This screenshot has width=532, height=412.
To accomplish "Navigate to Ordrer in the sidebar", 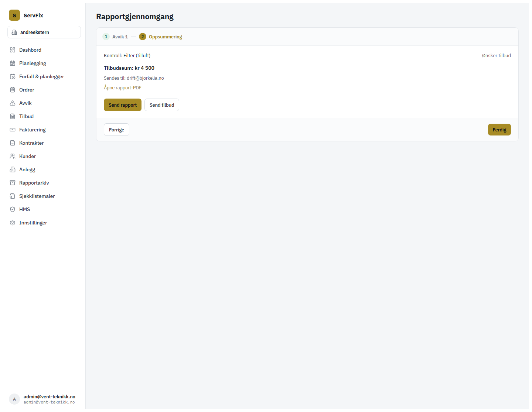I will [44, 90].
